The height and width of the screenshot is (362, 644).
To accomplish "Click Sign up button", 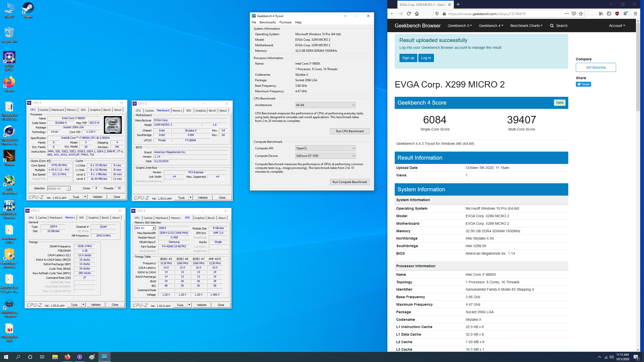I will [408, 58].
